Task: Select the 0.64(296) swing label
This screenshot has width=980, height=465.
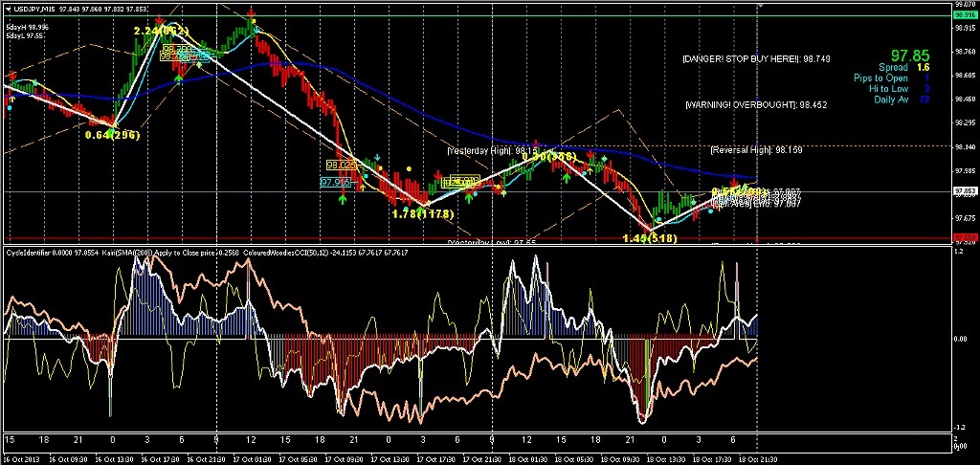Action: point(113,134)
